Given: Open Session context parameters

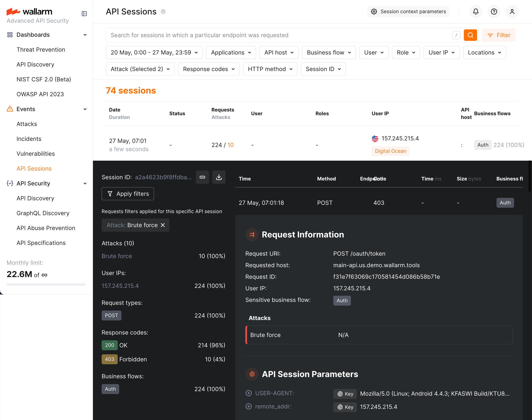Looking at the screenshot, I should 408,11.
